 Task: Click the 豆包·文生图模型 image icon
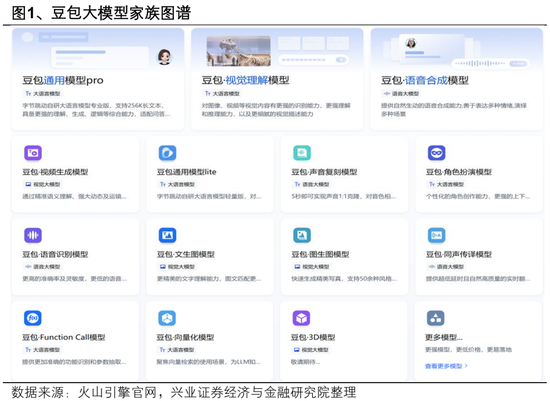167,235
